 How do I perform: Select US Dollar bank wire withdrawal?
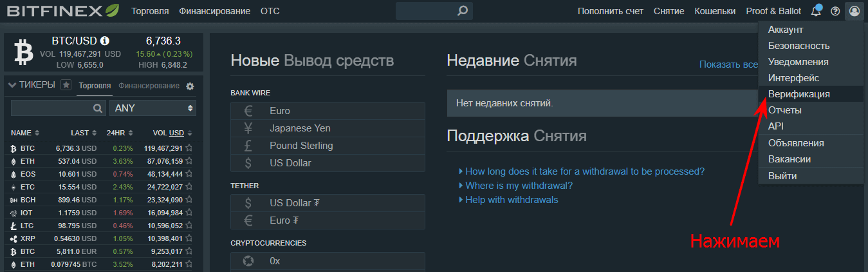pos(328,163)
